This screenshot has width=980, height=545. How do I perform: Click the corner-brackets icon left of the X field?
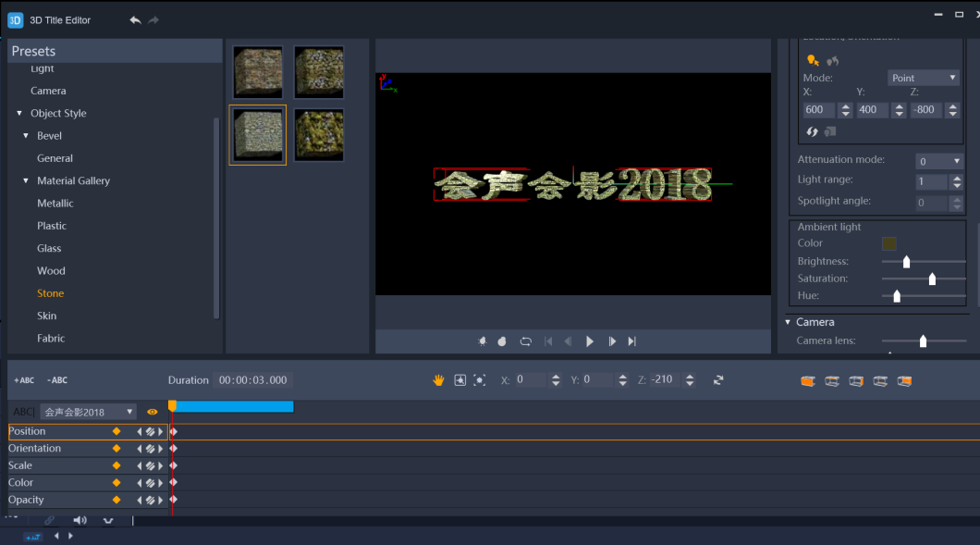click(x=480, y=379)
